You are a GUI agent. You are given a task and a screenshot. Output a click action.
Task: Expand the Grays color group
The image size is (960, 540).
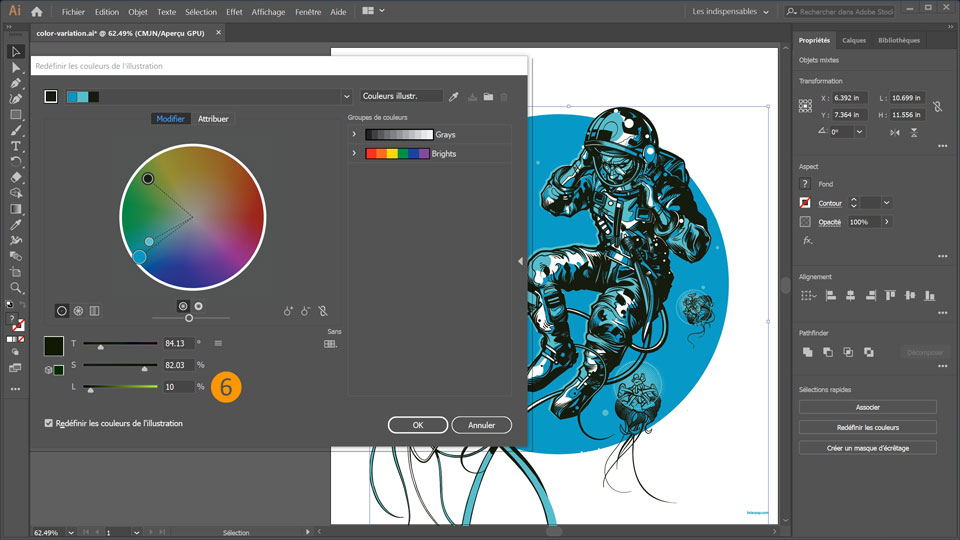pyautogui.click(x=354, y=134)
